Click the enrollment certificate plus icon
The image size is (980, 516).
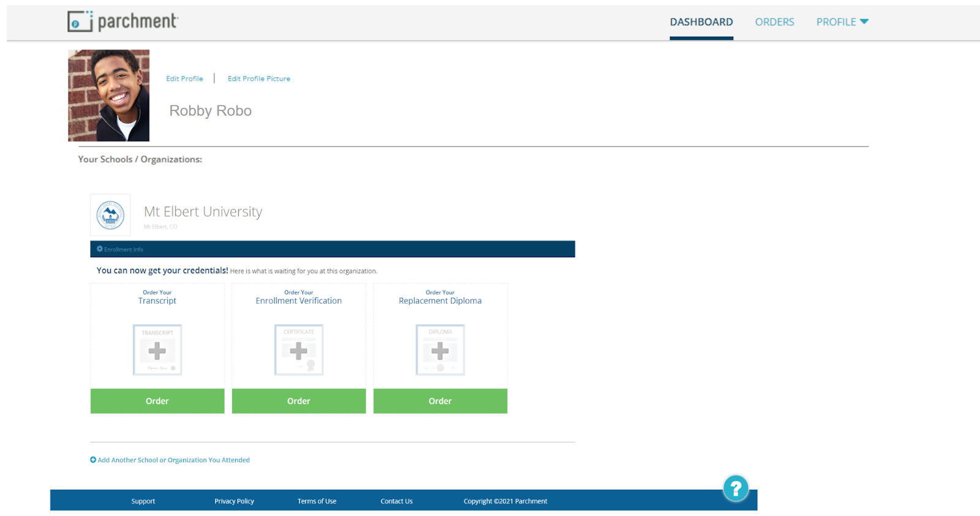coord(299,351)
